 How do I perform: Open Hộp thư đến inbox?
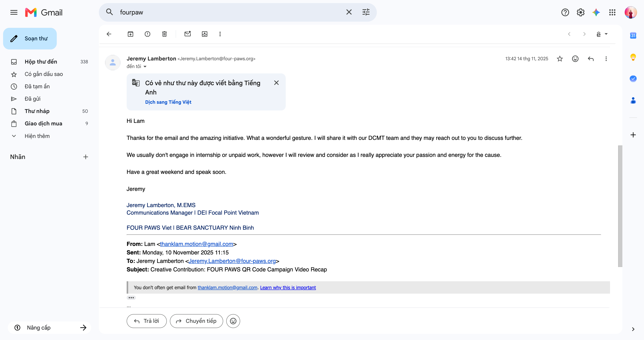[49, 62]
